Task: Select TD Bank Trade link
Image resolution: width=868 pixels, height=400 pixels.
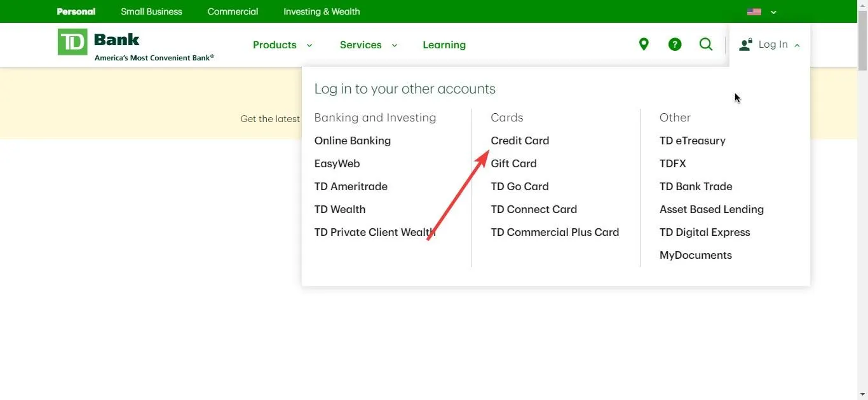Action: pos(696,186)
